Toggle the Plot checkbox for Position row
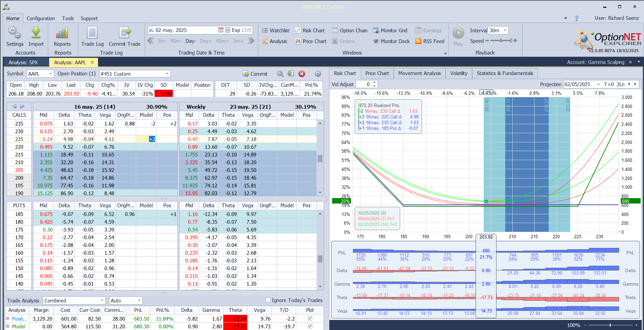The height and width of the screenshot is (330, 644). pos(310,318)
